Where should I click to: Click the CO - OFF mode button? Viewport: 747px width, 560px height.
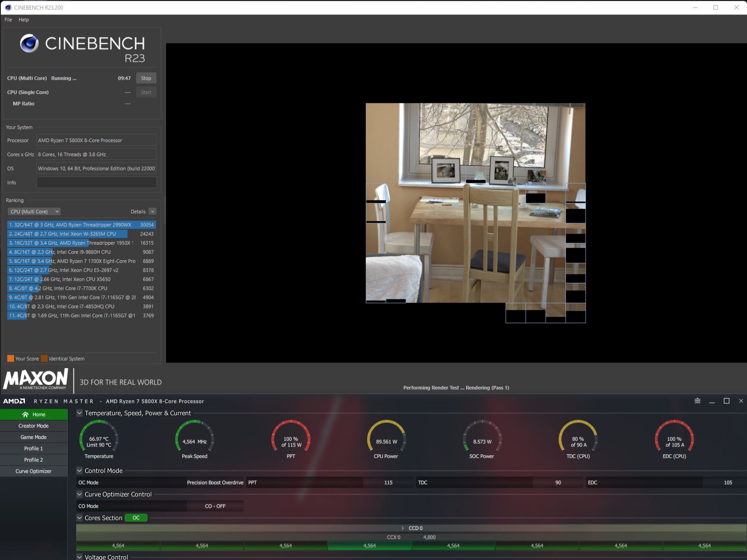pyautogui.click(x=215, y=506)
